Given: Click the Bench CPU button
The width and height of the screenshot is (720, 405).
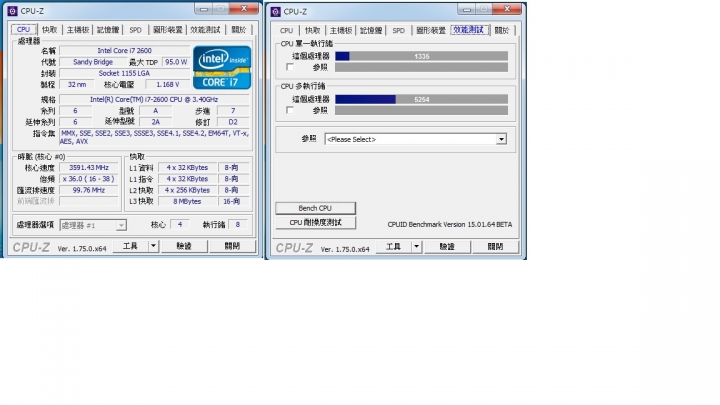Looking at the screenshot, I should click(x=315, y=208).
